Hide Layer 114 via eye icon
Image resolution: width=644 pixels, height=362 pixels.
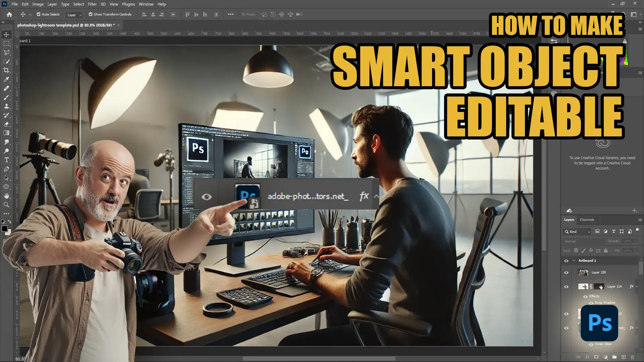click(x=567, y=287)
